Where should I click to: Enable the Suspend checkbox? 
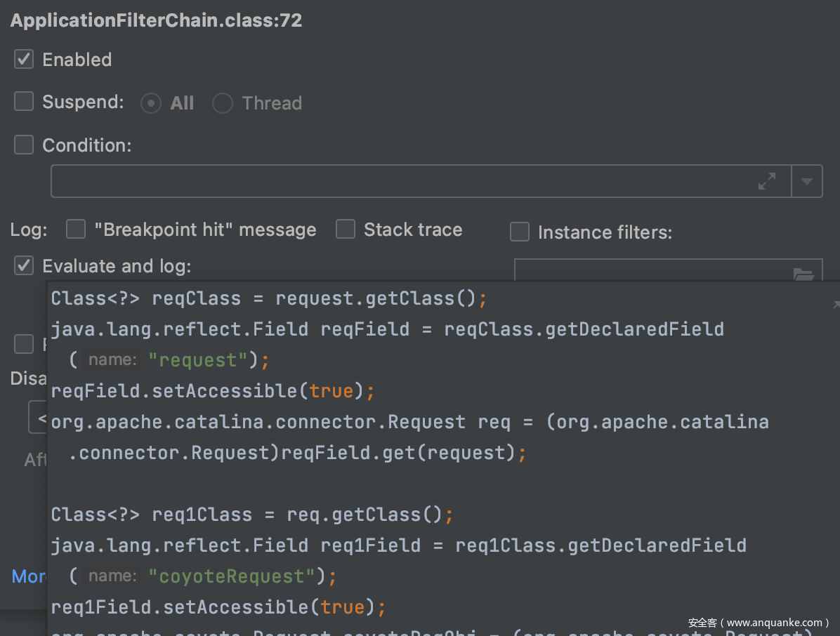pyautogui.click(x=24, y=102)
